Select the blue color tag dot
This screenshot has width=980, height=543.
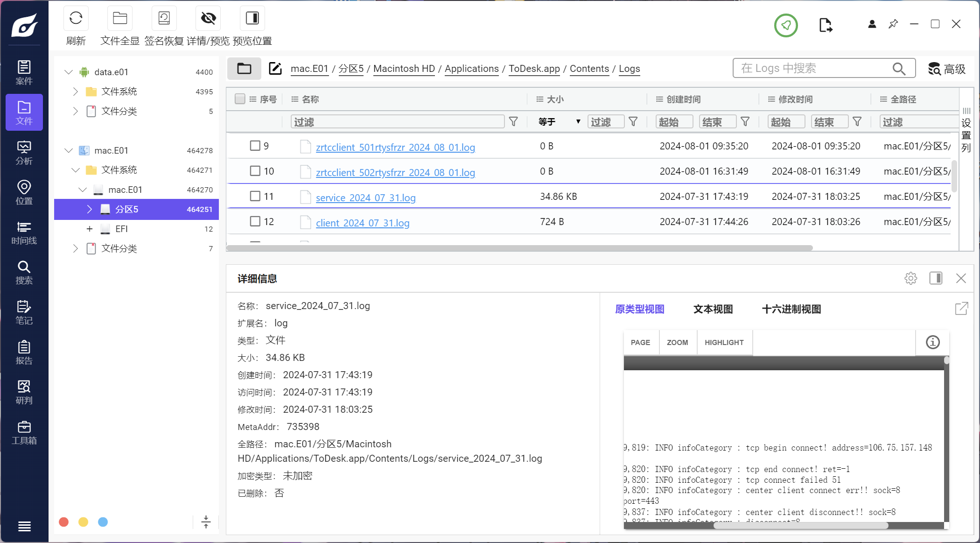point(103,522)
